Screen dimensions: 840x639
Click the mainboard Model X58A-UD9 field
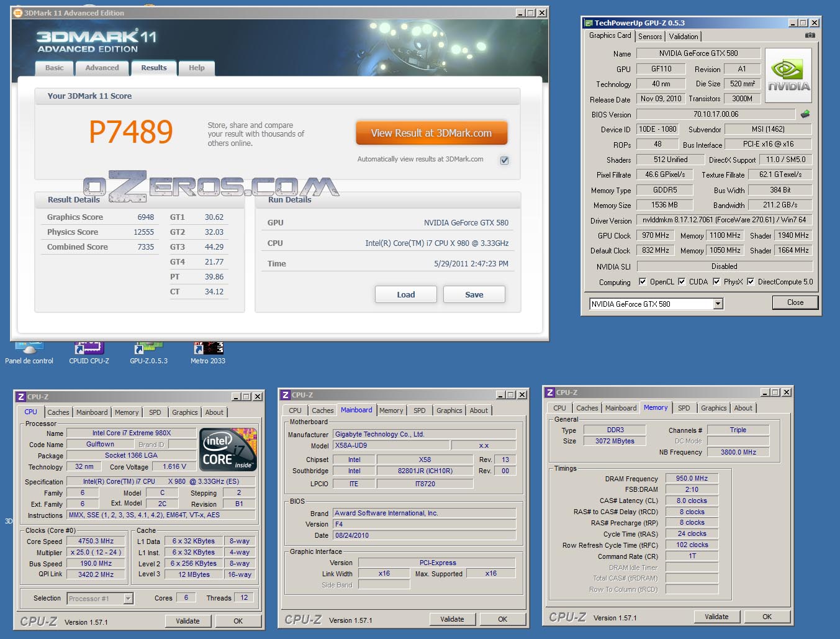pos(391,445)
